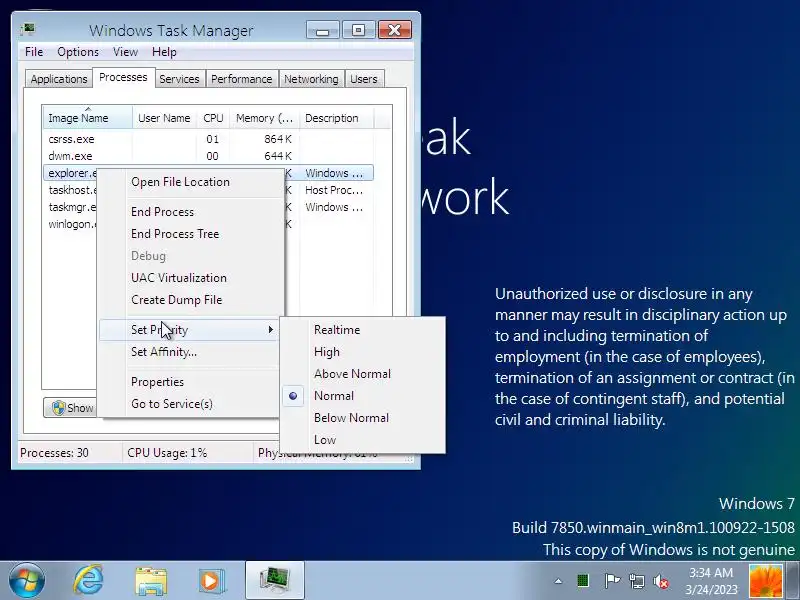The image size is (800, 600).
Task: Click CPU Usage: 1% status entry
Action: pos(167,453)
